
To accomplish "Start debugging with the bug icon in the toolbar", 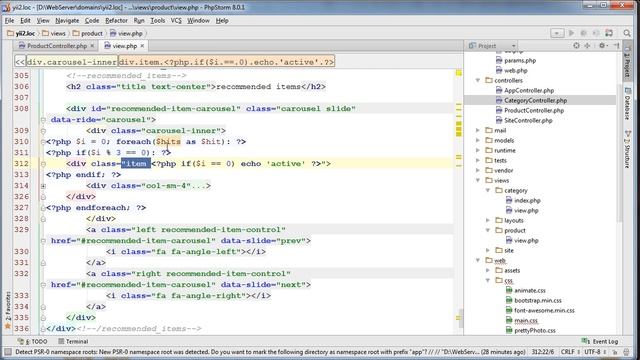I will click(x=584, y=33).
